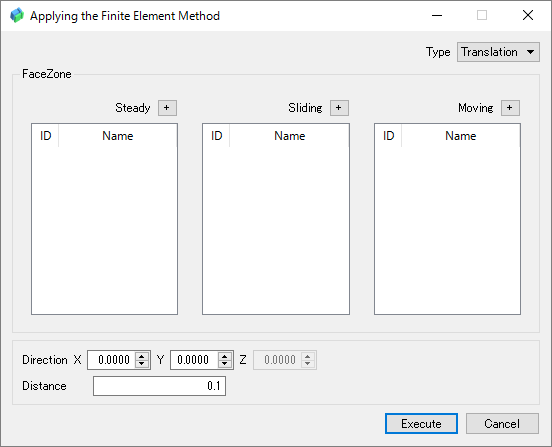The image size is (552, 447).
Task: Select the Name column header in Steady list
Action: click(118, 136)
